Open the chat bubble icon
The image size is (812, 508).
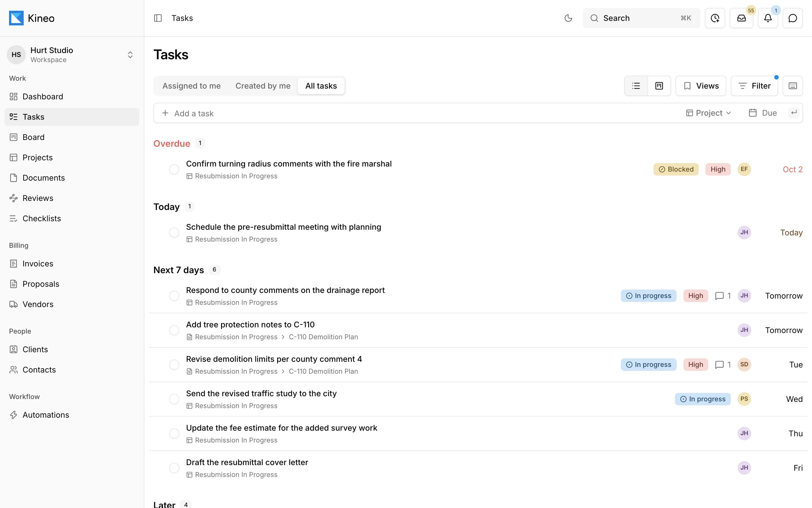coord(793,18)
